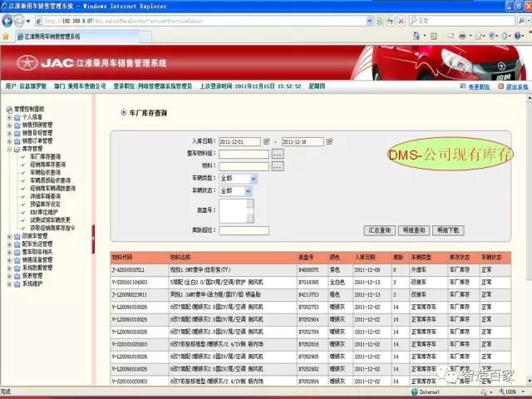Click the RSS feeds icon in the command bar
The height and width of the screenshot is (399, 532).
(434, 36)
